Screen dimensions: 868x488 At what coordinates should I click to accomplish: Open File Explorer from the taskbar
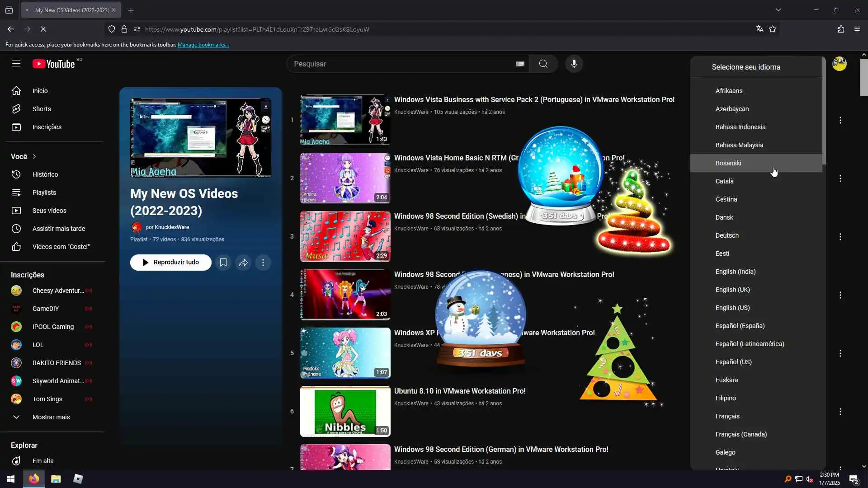[x=56, y=479]
